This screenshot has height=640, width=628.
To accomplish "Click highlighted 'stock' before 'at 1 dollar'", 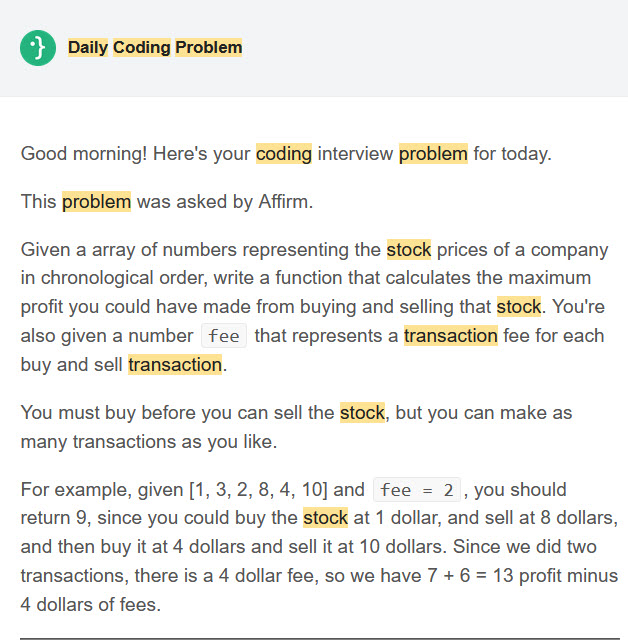I will (325, 518).
